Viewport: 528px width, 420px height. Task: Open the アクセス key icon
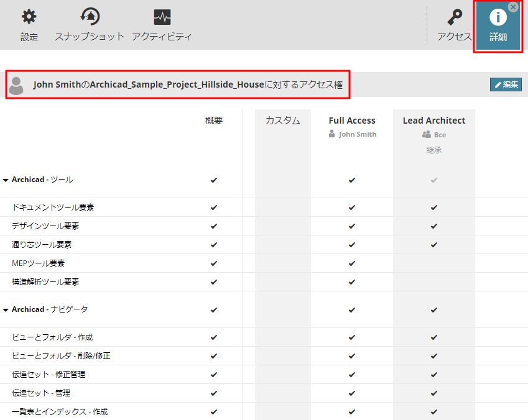pos(455,17)
